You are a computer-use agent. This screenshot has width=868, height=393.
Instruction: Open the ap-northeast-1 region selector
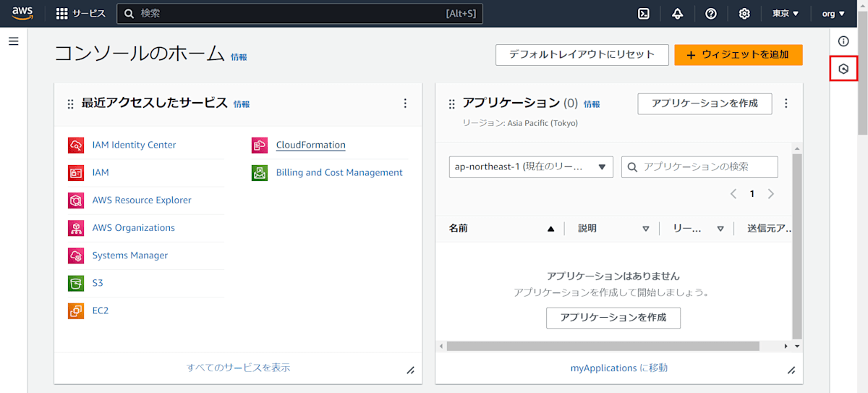click(x=531, y=166)
